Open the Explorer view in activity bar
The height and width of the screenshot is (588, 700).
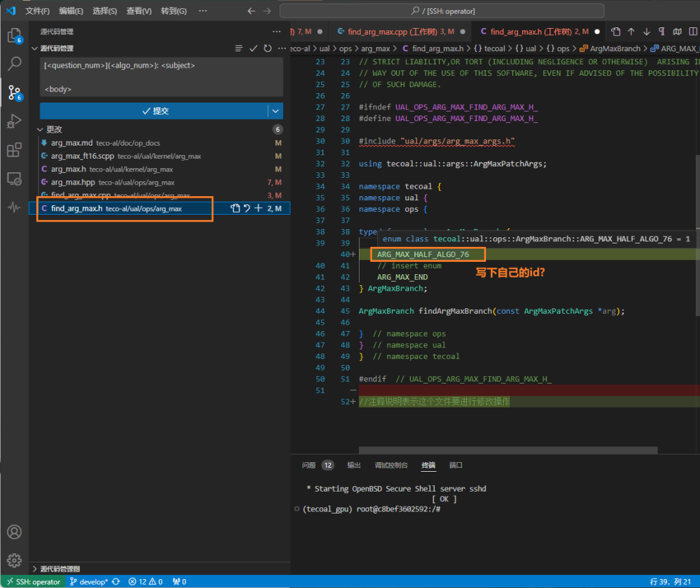[x=14, y=35]
